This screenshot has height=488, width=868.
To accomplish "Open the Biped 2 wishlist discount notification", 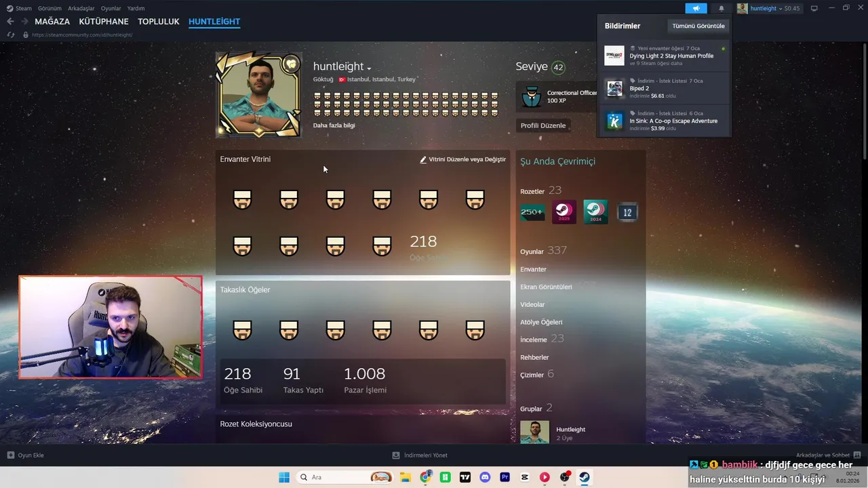I will pos(664,88).
